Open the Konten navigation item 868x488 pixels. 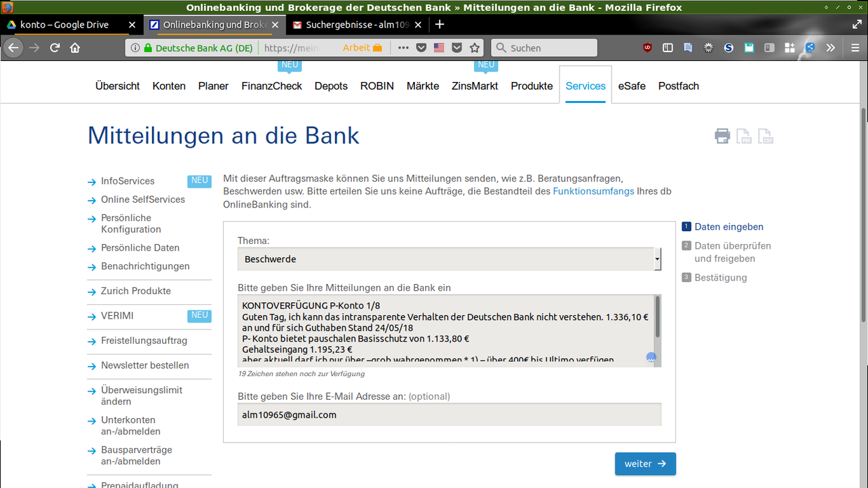(169, 86)
